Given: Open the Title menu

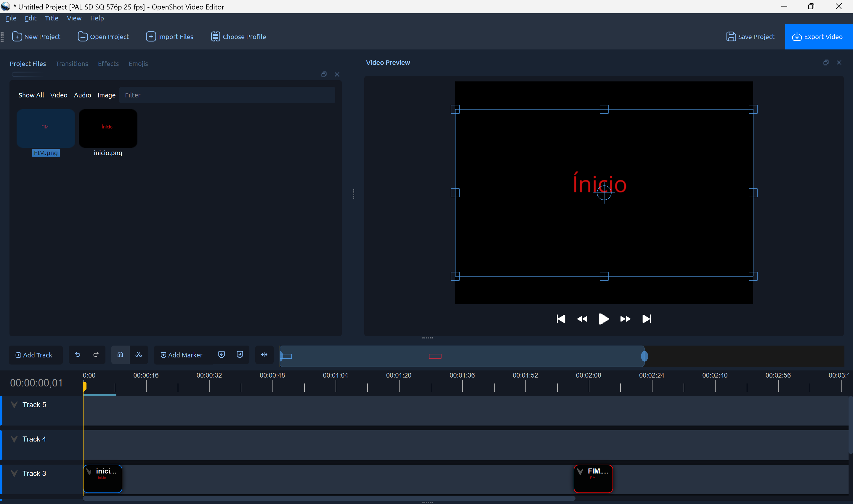Looking at the screenshot, I should pos(52,18).
